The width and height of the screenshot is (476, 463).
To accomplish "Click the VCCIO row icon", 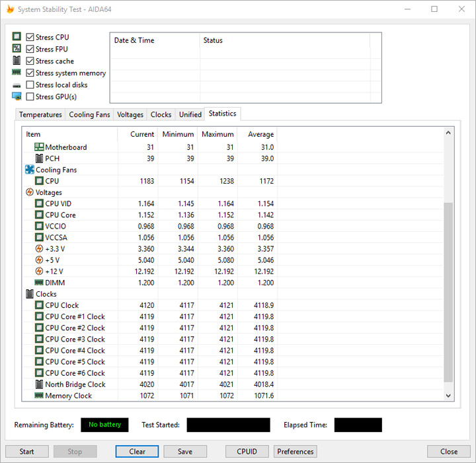I will [x=39, y=226].
